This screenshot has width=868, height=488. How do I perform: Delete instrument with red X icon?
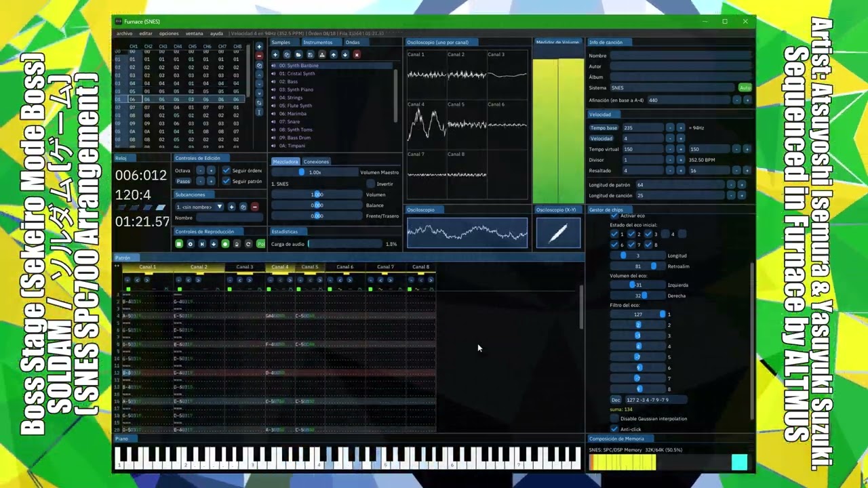tap(357, 54)
